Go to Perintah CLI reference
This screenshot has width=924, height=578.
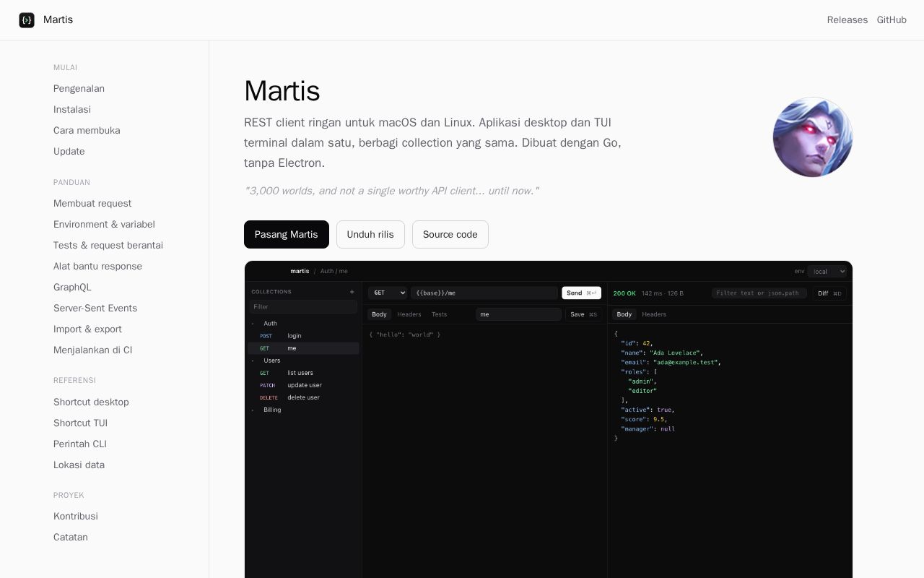(x=80, y=444)
